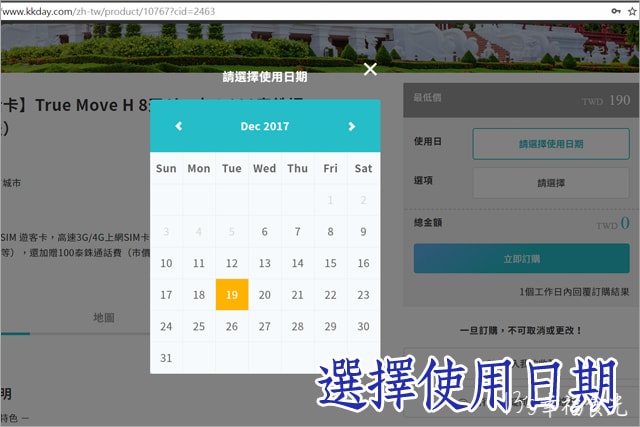Select December 16 in calendar

click(363, 263)
